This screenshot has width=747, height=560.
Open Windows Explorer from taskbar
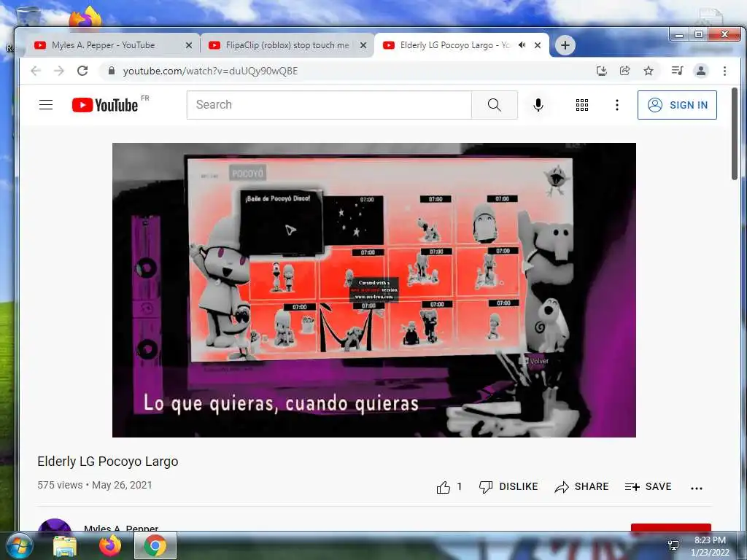click(x=65, y=546)
